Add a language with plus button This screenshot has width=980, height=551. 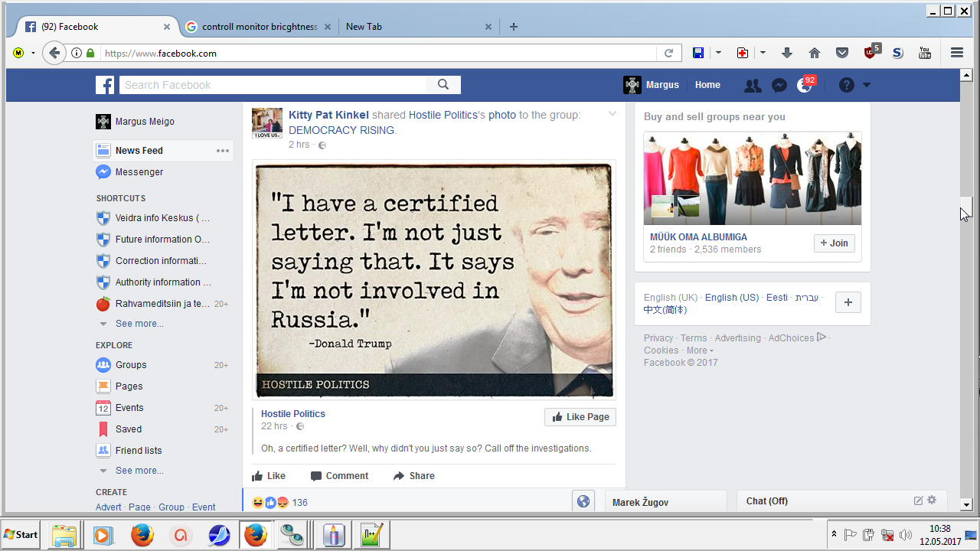(x=848, y=302)
